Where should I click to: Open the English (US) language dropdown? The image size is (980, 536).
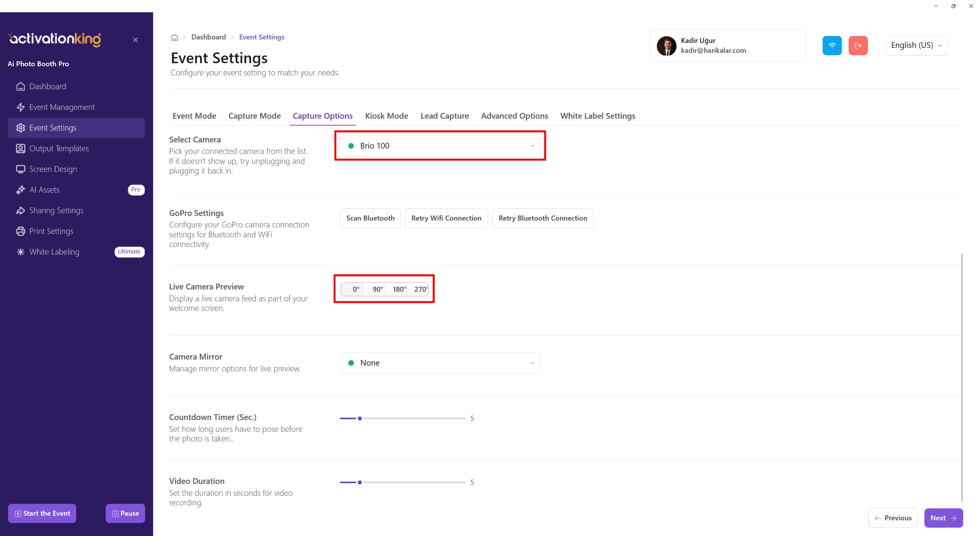click(x=916, y=46)
